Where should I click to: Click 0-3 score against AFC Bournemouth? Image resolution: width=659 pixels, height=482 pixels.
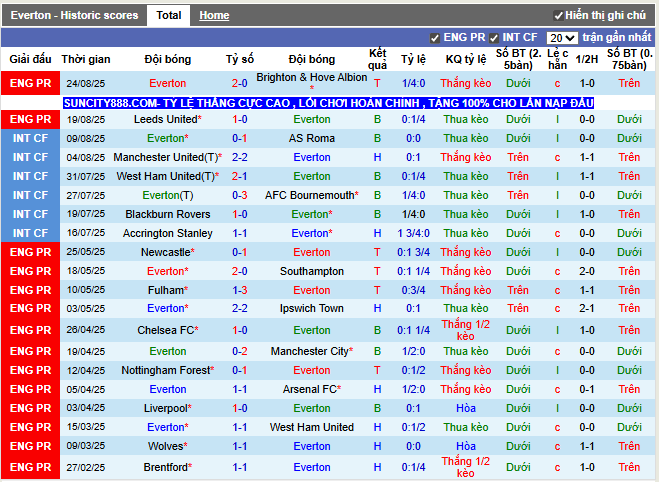[x=240, y=195]
